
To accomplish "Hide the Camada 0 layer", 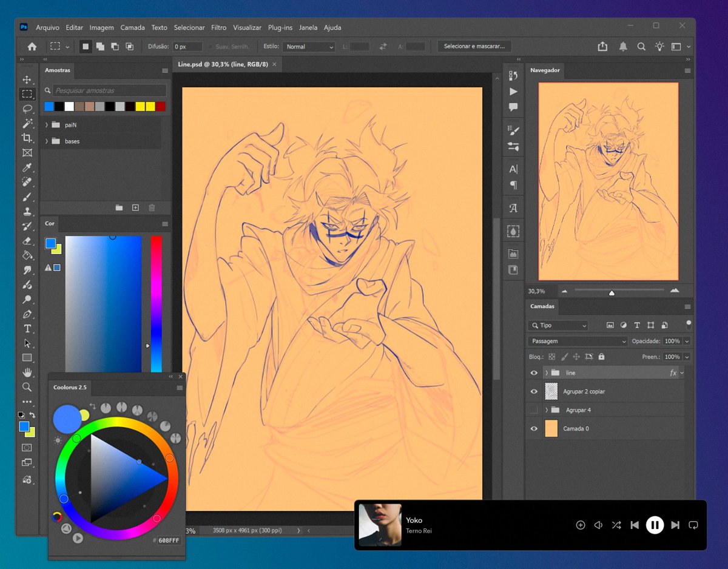I will pos(534,429).
